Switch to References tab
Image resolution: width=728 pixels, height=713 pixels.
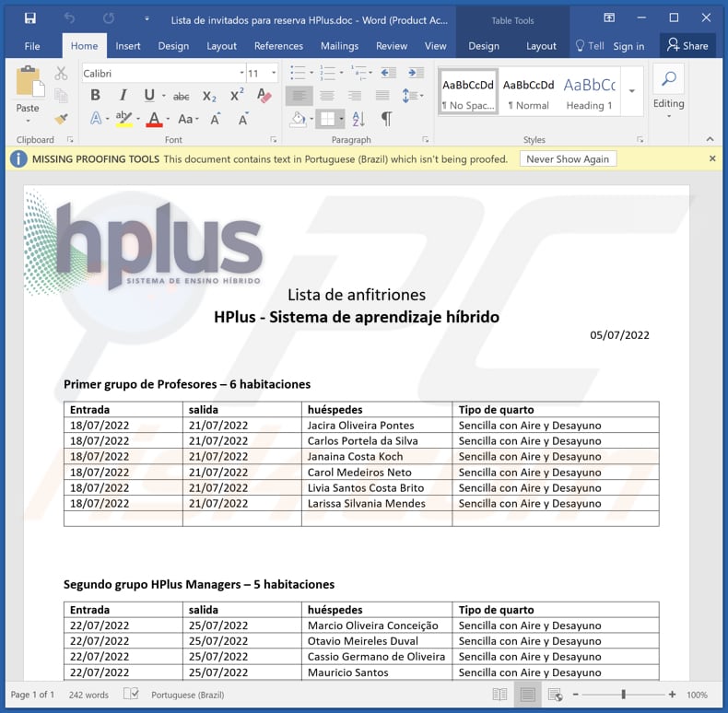(x=278, y=46)
